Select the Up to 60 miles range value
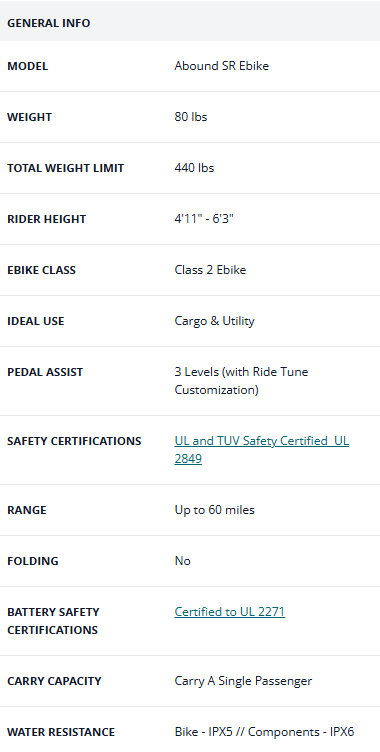 214,510
